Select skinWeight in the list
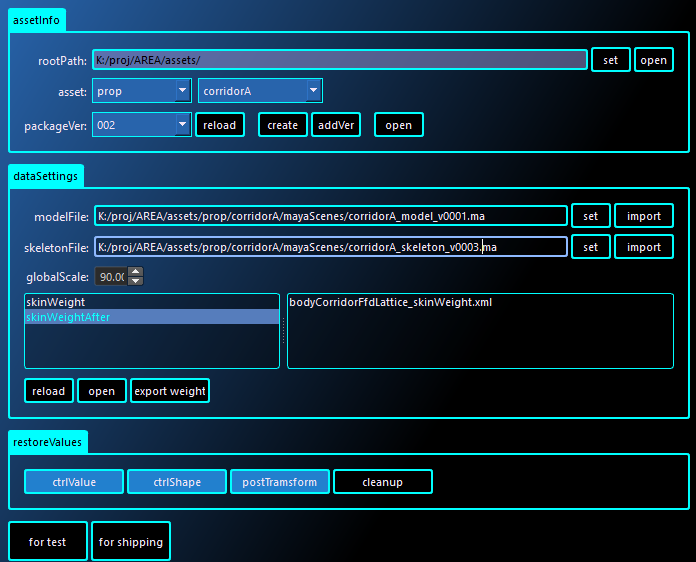Viewport: 696px width, 562px height. pos(151,301)
